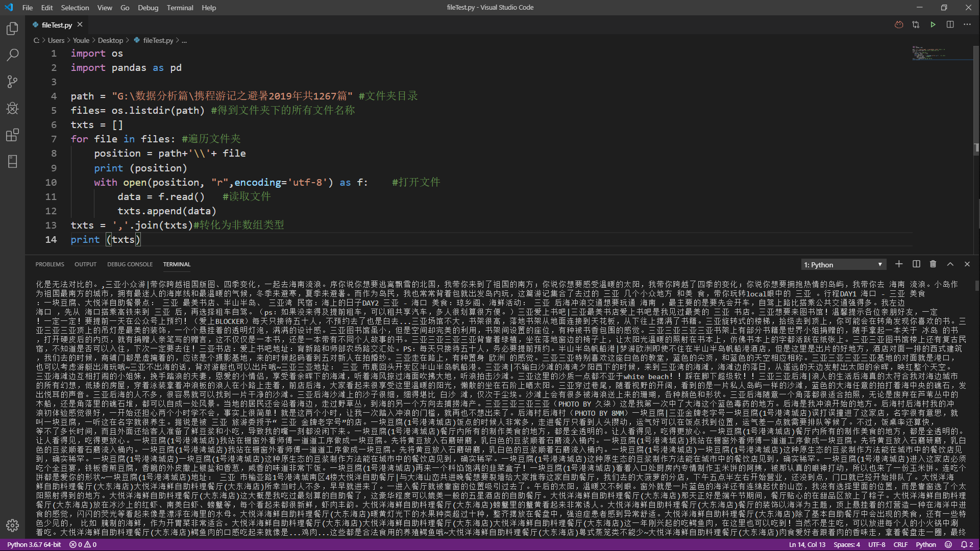Split the editor to the right
Screen dimensions: 980x551
click(x=950, y=24)
